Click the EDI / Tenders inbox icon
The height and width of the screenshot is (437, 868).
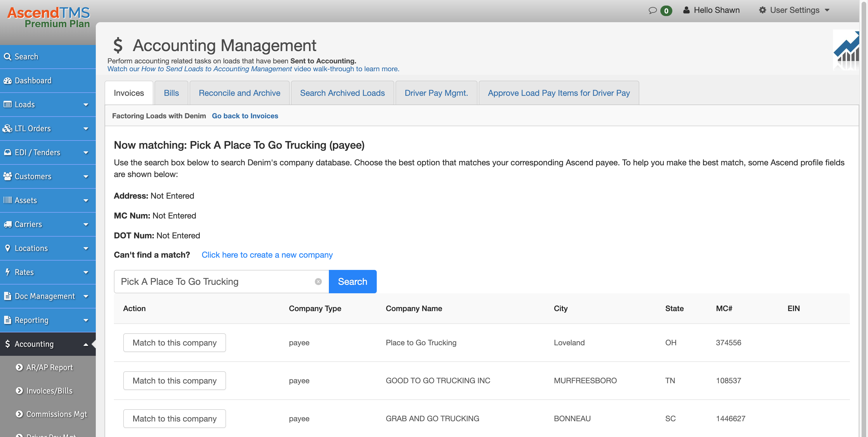pyautogui.click(x=7, y=152)
